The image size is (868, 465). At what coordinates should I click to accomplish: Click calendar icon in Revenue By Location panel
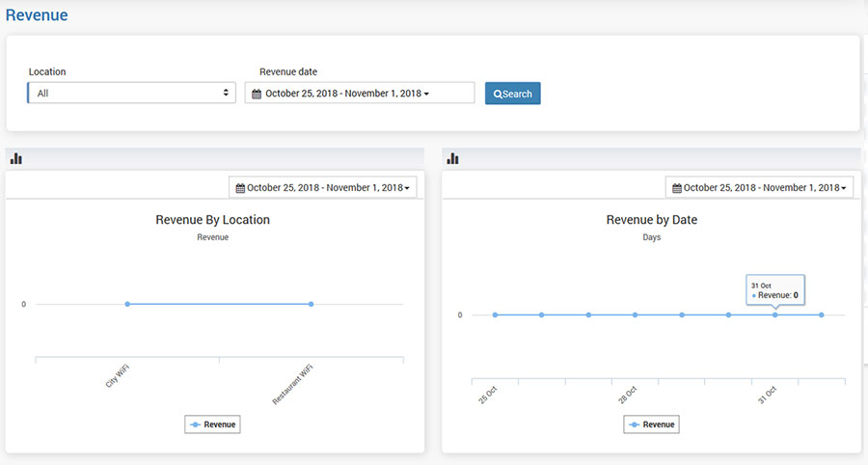tap(240, 188)
